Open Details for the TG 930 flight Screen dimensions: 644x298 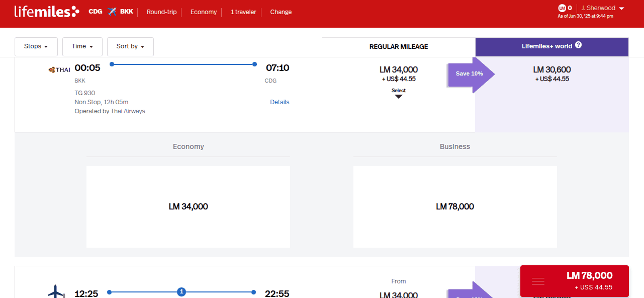[x=280, y=102]
